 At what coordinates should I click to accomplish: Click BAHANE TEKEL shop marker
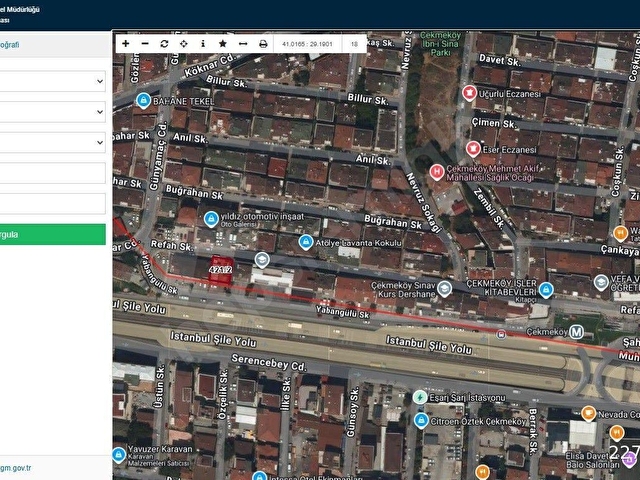(x=143, y=100)
